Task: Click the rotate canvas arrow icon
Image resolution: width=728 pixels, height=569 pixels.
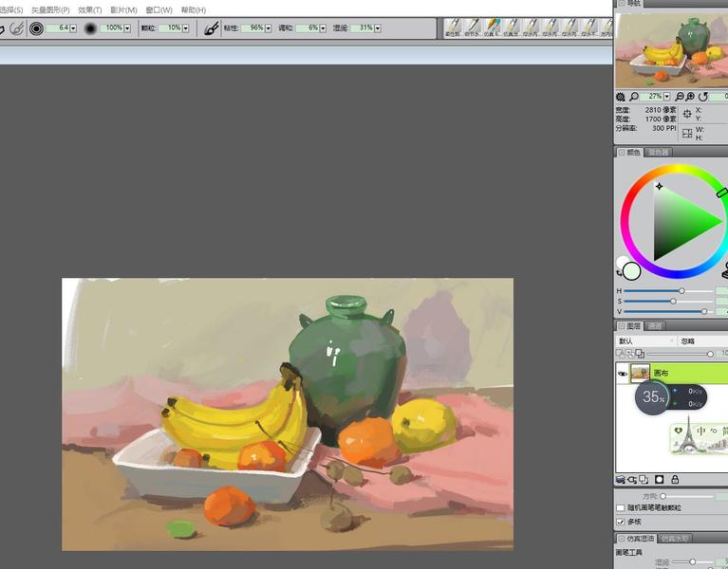Action: click(703, 97)
